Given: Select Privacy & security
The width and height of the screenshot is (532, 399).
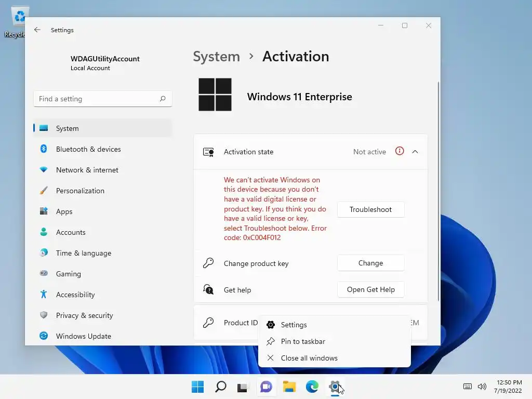Looking at the screenshot, I should click(x=102, y=315).
